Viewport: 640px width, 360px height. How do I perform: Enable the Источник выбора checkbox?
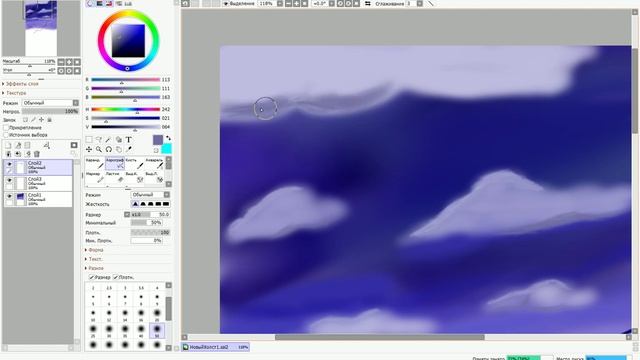pyautogui.click(x=6, y=135)
